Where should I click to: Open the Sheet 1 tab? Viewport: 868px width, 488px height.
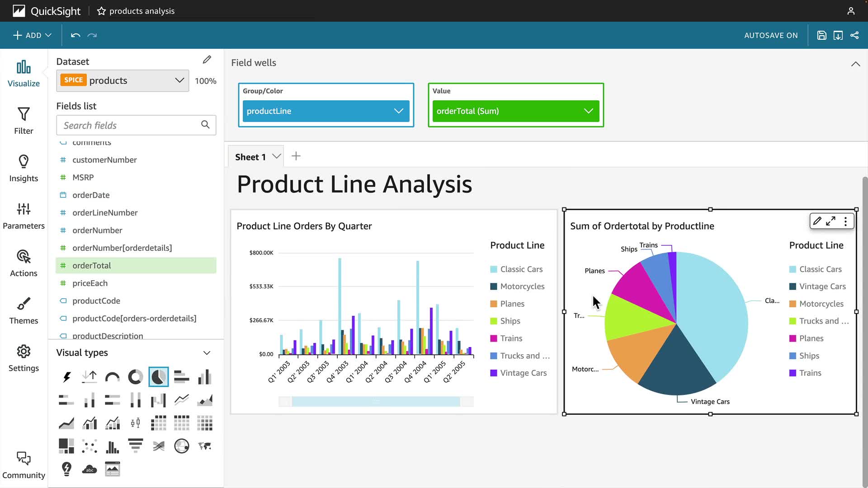click(x=250, y=157)
